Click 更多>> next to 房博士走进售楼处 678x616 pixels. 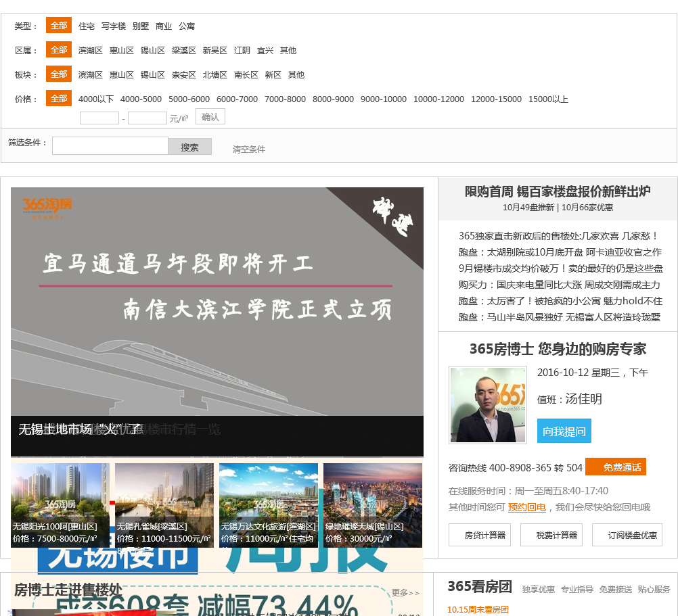(405, 593)
